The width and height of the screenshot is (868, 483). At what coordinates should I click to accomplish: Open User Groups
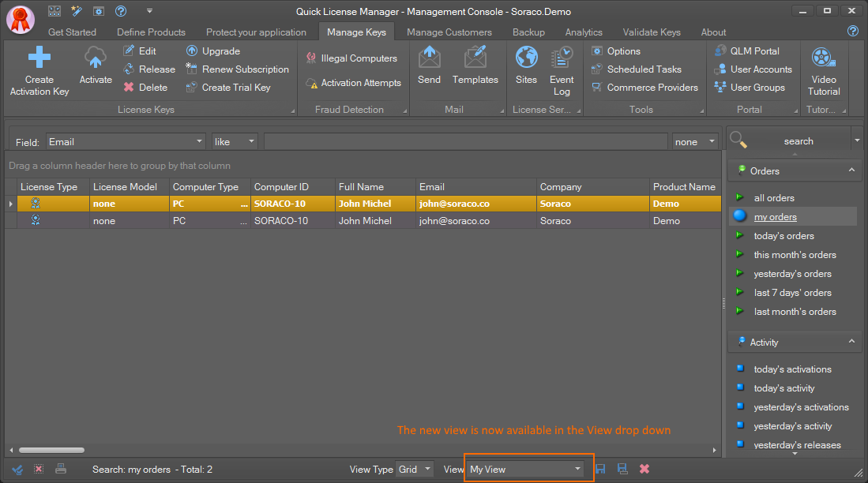[750, 88]
